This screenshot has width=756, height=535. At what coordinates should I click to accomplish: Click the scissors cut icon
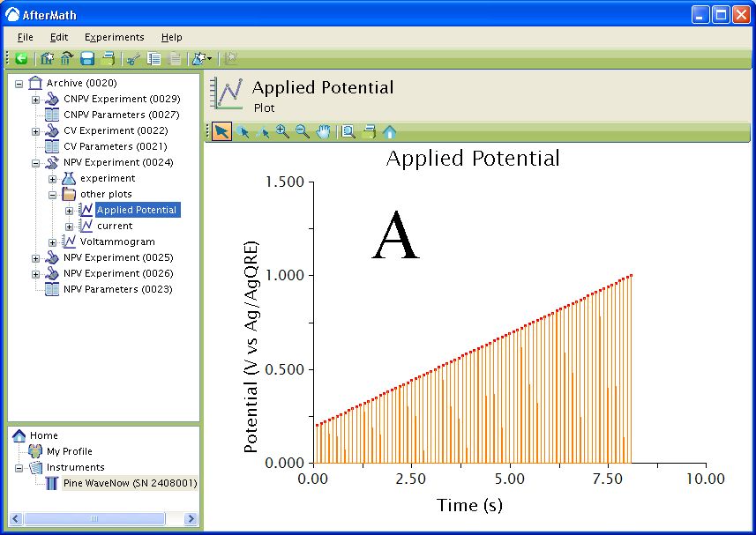click(133, 59)
